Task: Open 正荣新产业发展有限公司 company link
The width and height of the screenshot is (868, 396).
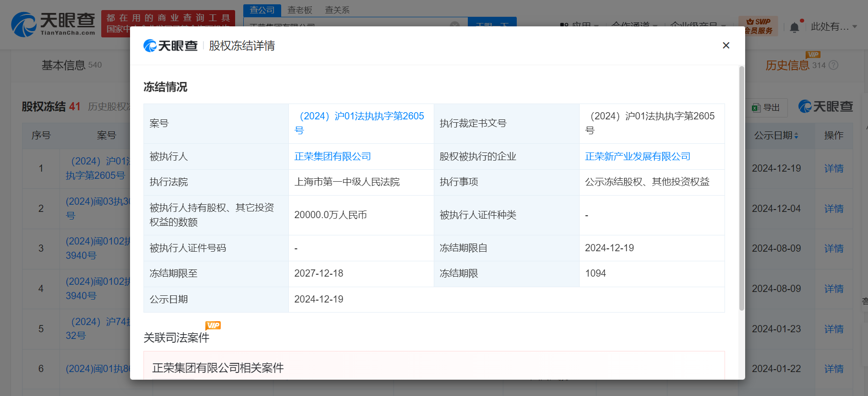Action: (638, 156)
